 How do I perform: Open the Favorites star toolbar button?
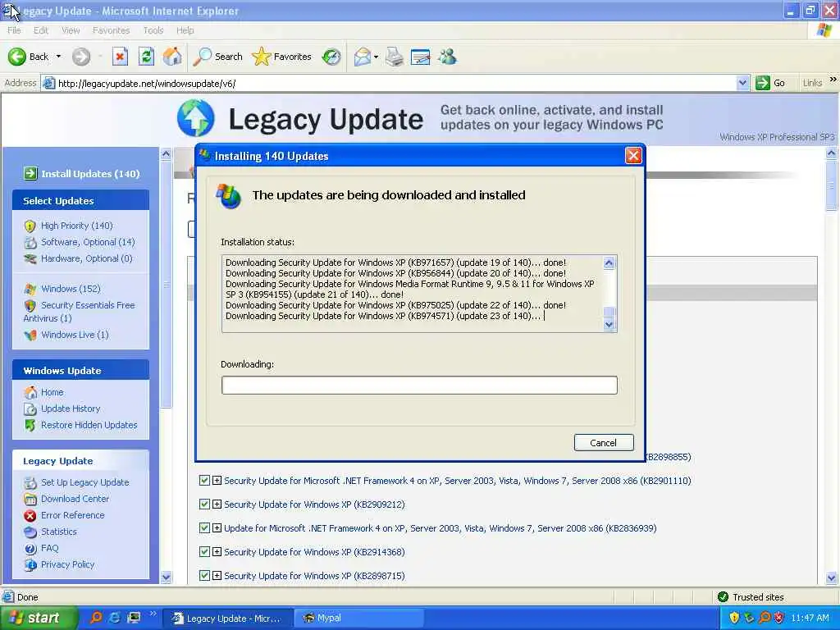click(282, 57)
